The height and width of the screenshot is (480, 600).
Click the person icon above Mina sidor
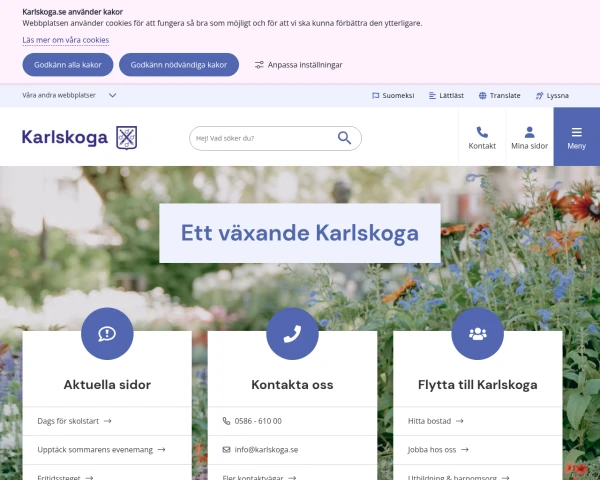click(530, 132)
